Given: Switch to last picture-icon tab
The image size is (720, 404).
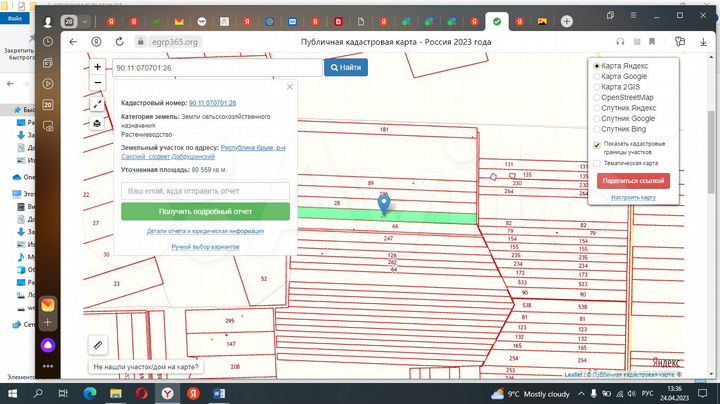Looking at the screenshot, I should pyautogui.click(x=542, y=22).
